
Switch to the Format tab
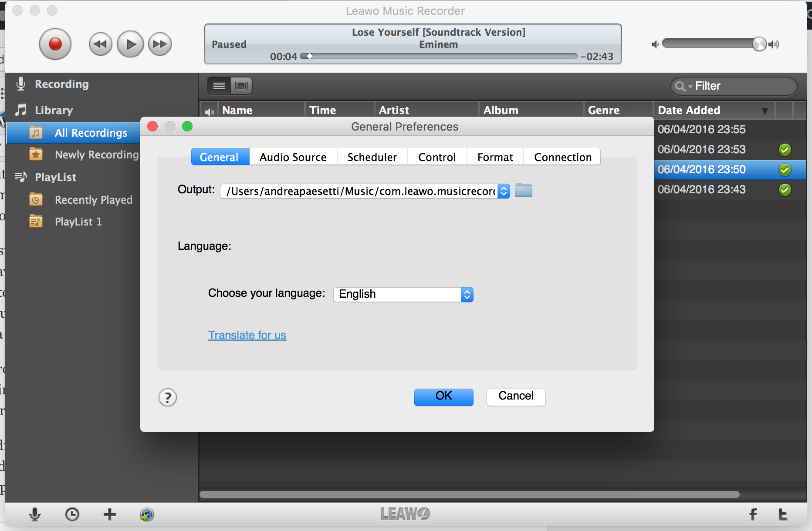pyautogui.click(x=495, y=157)
